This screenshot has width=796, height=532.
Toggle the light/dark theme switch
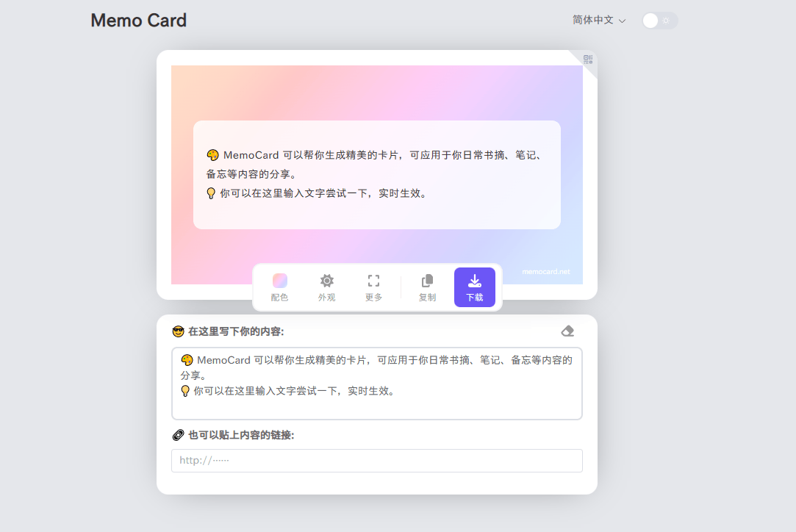(x=659, y=21)
